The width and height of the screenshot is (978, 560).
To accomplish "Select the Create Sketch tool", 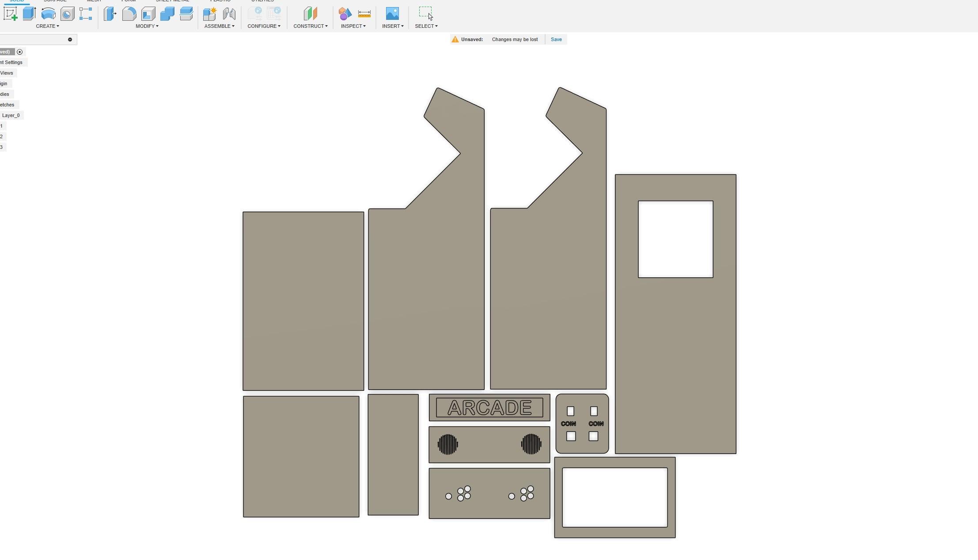I will click(x=11, y=14).
